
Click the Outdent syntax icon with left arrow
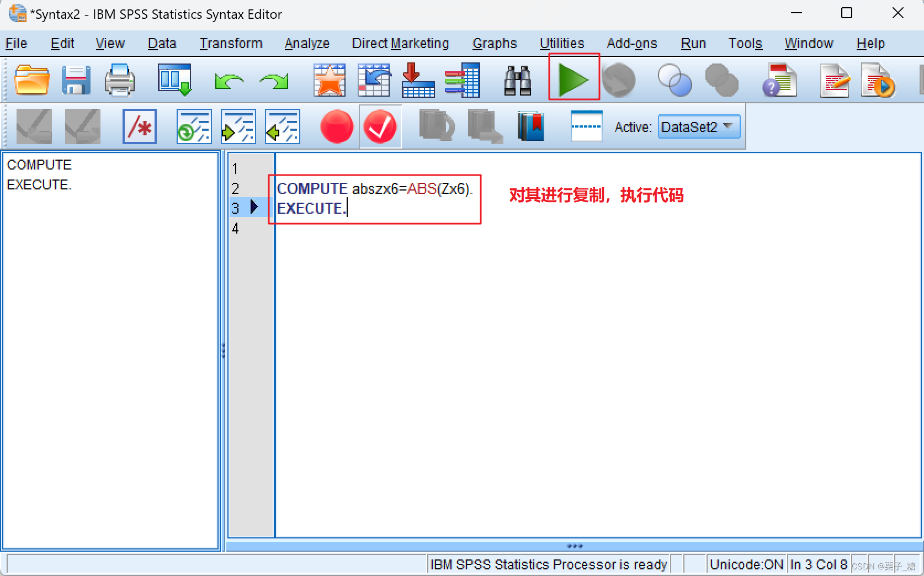(282, 126)
